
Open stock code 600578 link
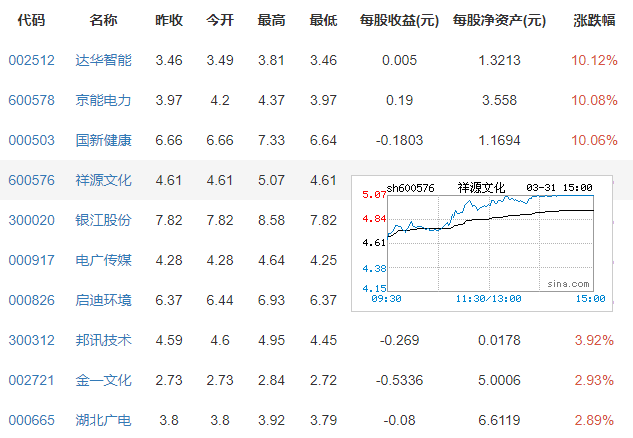coord(31,101)
